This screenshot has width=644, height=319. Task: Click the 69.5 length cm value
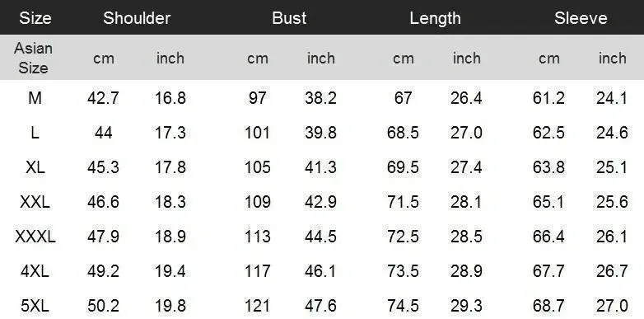point(403,167)
